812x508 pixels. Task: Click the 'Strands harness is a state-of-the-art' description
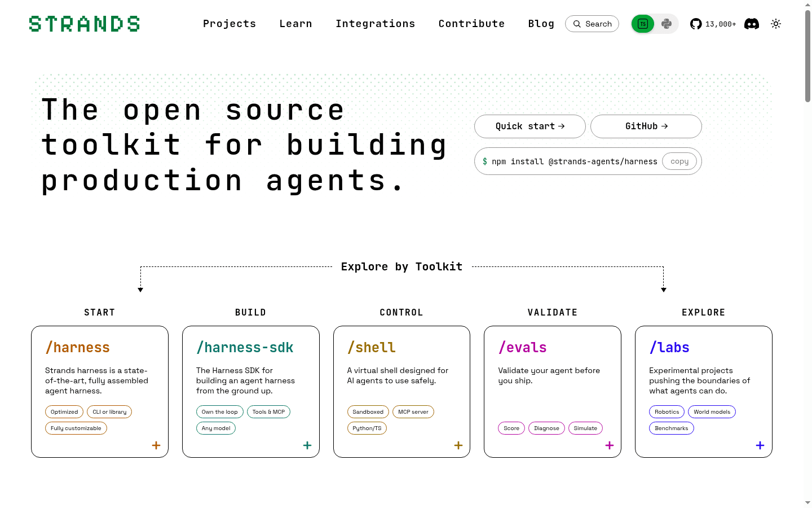click(x=97, y=380)
